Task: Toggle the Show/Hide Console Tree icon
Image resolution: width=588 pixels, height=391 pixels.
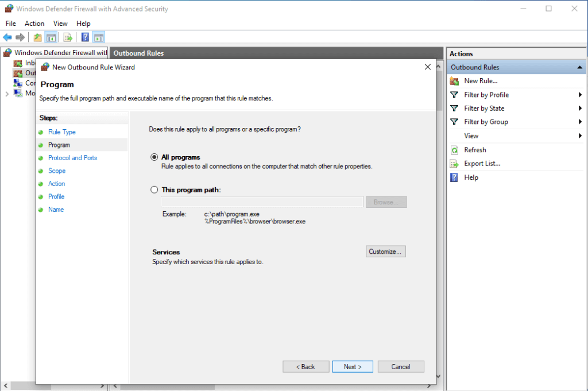Action: (x=51, y=37)
